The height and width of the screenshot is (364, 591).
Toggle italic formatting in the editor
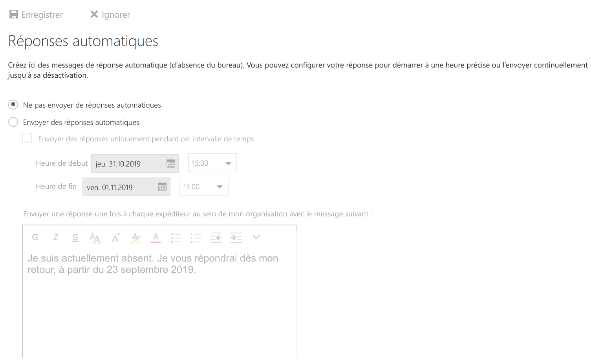(56, 237)
